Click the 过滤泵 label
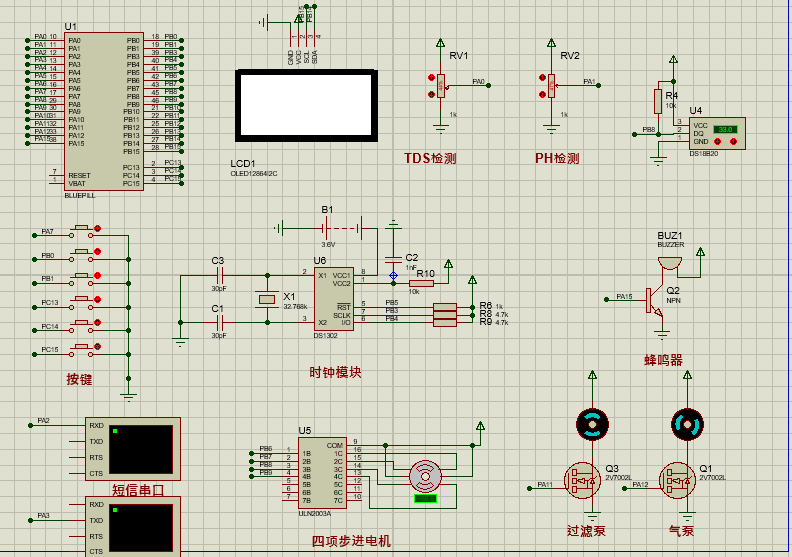Viewport: 792px width, 557px height. pyautogui.click(x=586, y=531)
